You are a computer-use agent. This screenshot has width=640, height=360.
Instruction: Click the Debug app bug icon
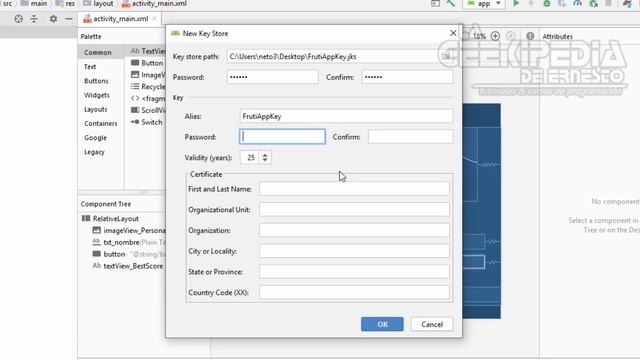coord(547,3)
